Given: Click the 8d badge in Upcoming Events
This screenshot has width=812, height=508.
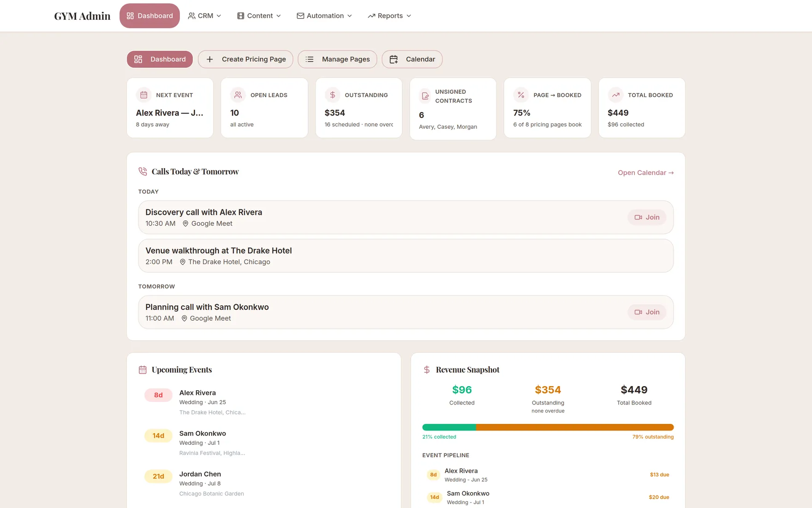Looking at the screenshot, I should click(158, 395).
